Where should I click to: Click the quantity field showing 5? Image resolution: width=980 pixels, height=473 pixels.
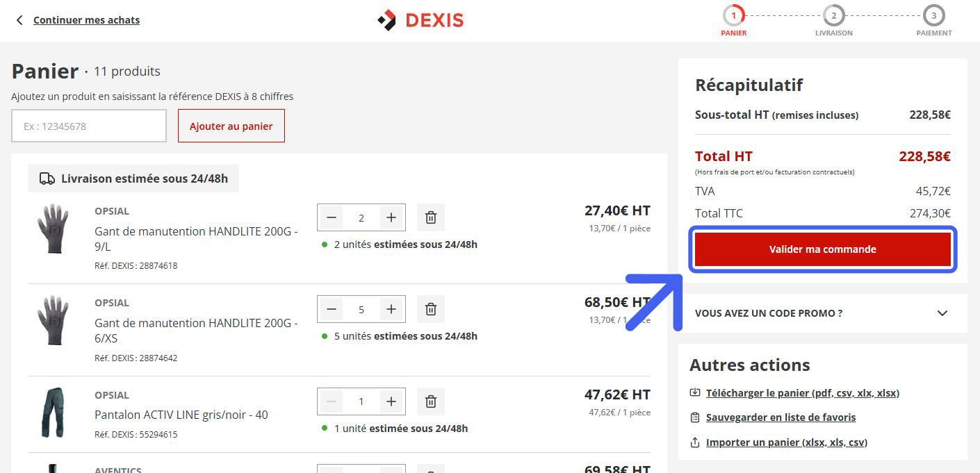click(361, 309)
